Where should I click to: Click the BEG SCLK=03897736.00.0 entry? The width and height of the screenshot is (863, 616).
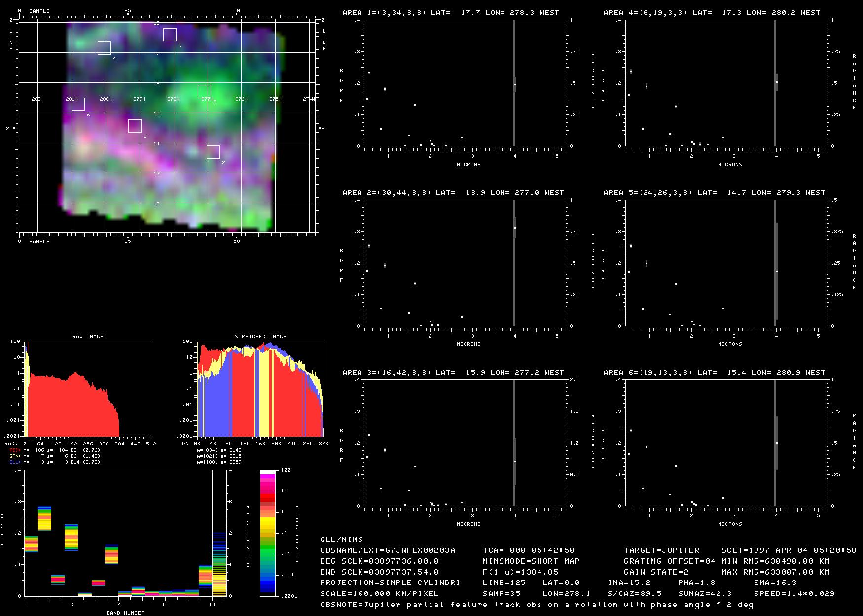pyautogui.click(x=379, y=561)
